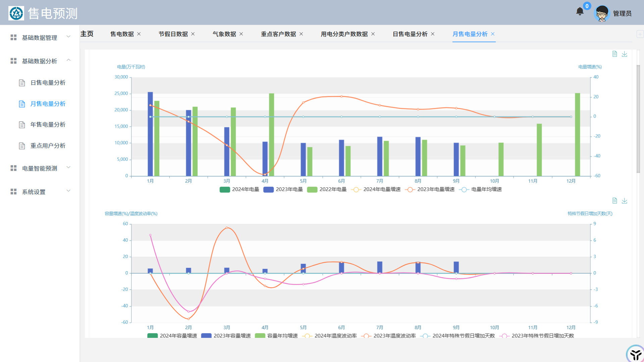Switch to the 日售电量分析 tab

click(x=410, y=34)
